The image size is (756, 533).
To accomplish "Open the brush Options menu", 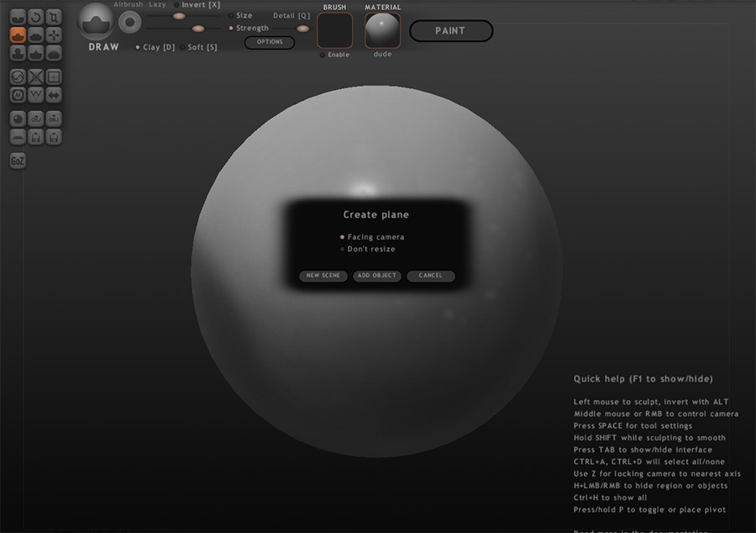I will [x=269, y=42].
